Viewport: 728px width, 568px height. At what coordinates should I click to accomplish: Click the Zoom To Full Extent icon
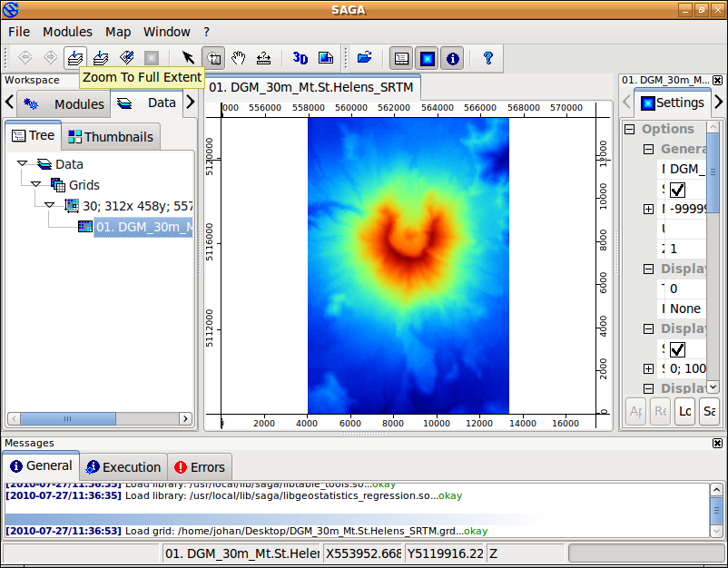coord(75,58)
